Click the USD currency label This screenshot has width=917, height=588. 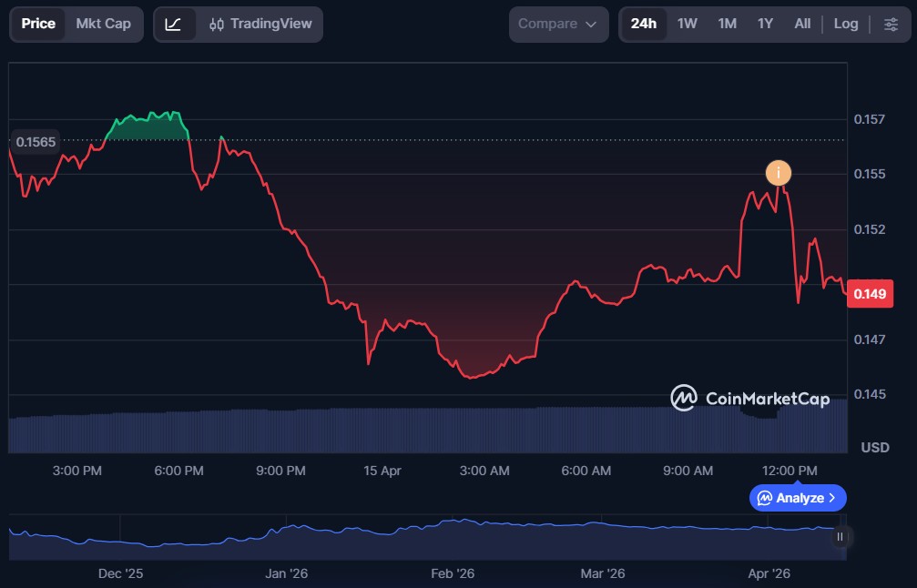874,448
